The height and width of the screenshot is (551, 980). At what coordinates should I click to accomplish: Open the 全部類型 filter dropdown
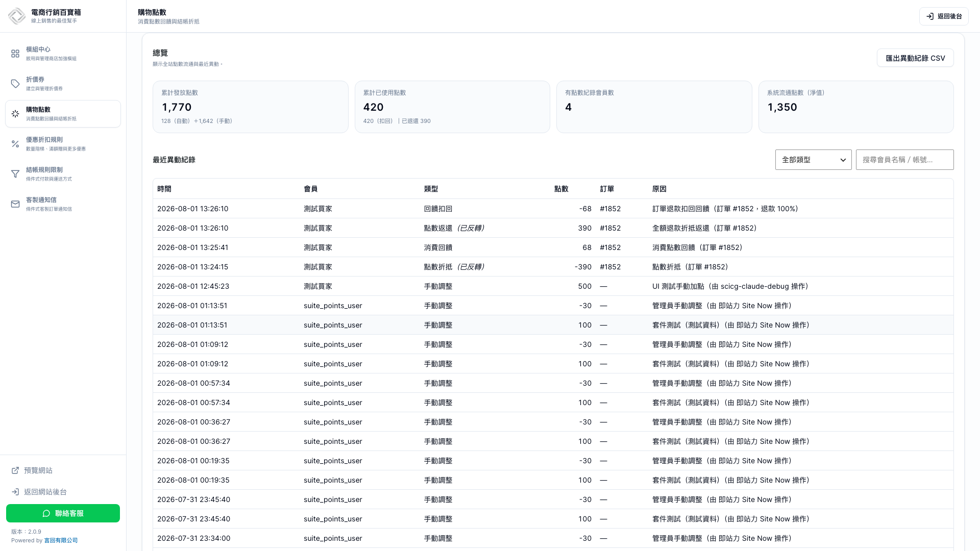click(x=813, y=160)
